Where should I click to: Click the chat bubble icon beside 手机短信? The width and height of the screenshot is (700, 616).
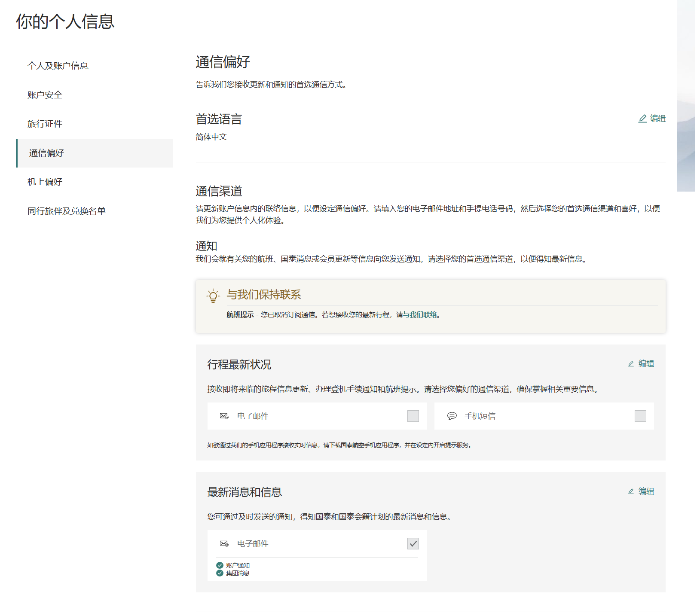(452, 416)
